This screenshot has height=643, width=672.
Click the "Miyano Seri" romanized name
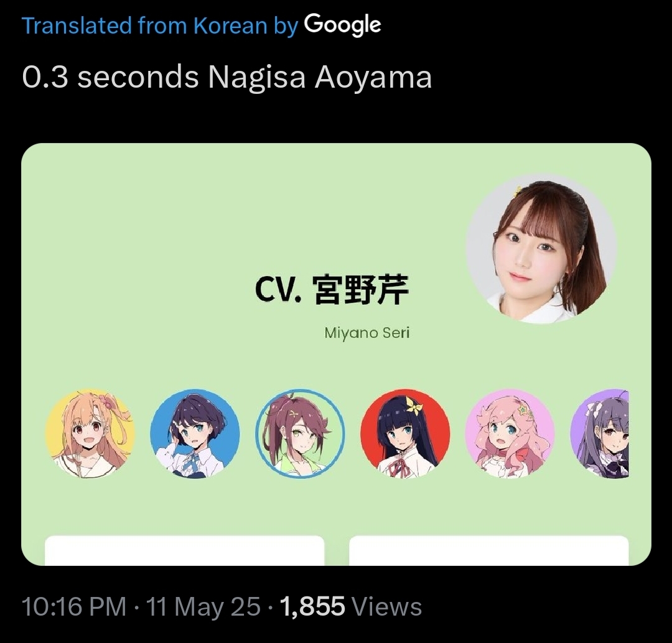(x=367, y=333)
